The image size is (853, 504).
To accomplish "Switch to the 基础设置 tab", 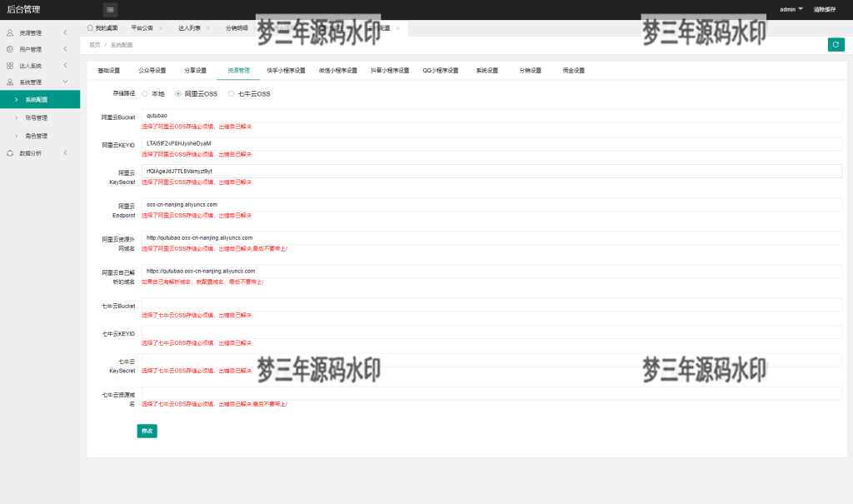I will point(109,71).
